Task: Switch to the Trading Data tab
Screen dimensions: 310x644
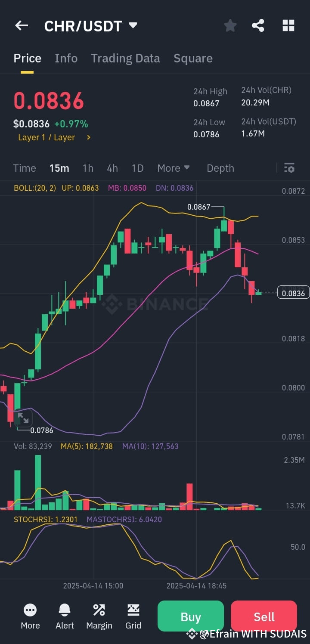Action: 125,58
